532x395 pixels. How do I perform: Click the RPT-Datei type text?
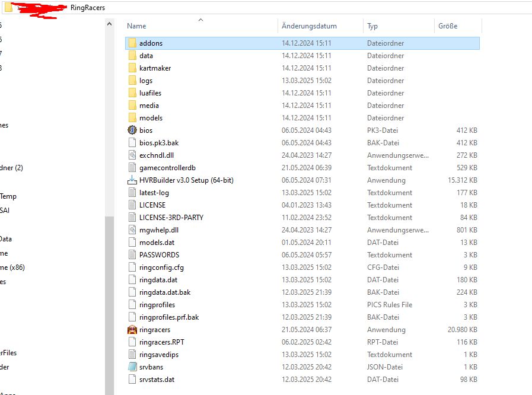(383, 342)
